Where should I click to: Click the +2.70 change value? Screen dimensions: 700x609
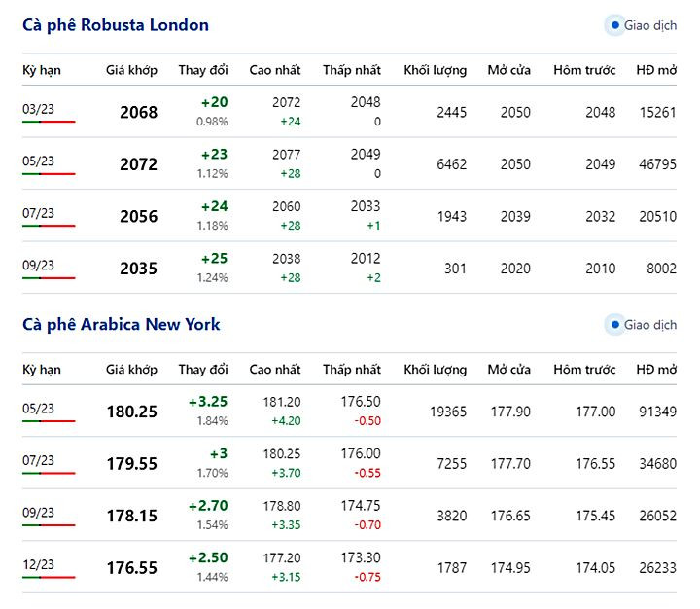[x=208, y=506]
